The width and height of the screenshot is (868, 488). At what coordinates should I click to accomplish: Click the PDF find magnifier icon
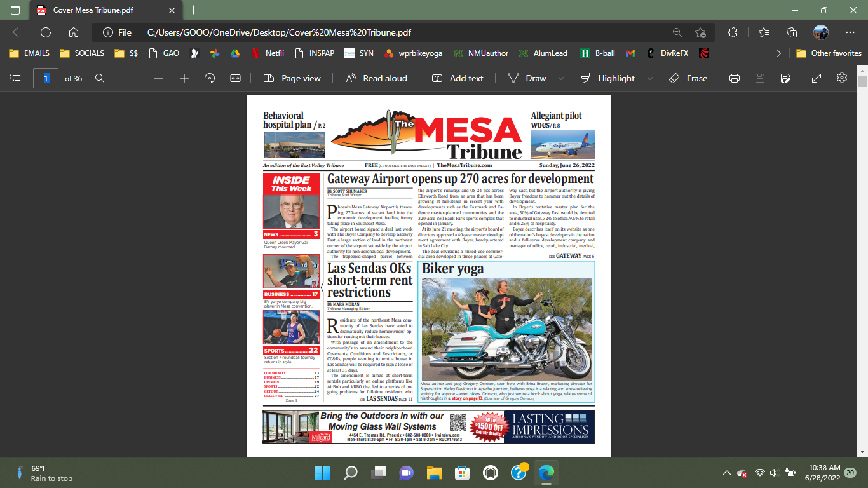pos(100,78)
